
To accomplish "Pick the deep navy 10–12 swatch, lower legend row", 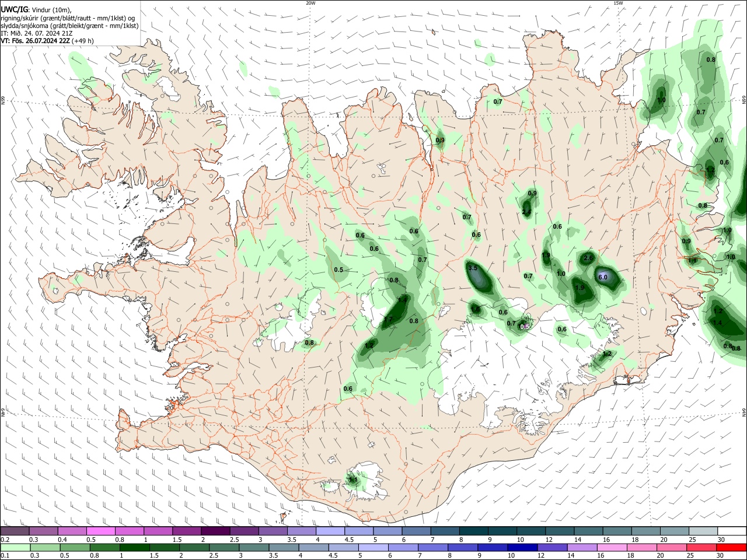I will (522, 548).
